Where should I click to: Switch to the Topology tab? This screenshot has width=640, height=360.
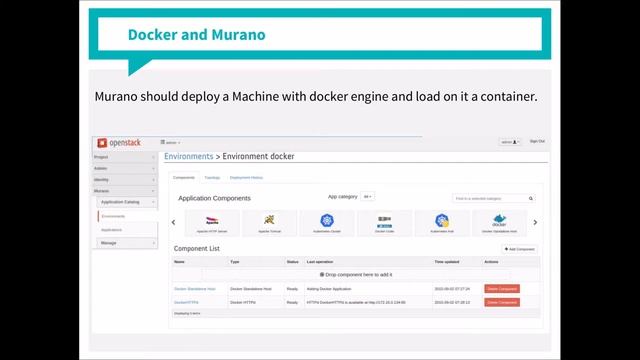[x=212, y=178]
